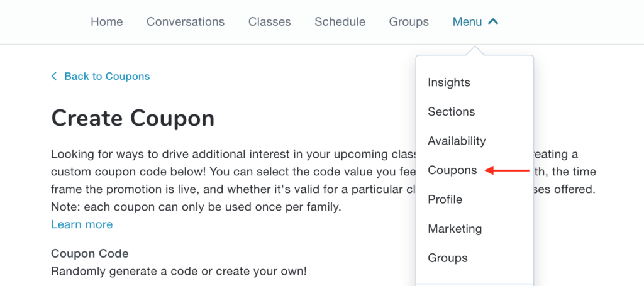The width and height of the screenshot is (644, 286).
Task: Click the Back to Coupons link
Action: coord(107,77)
